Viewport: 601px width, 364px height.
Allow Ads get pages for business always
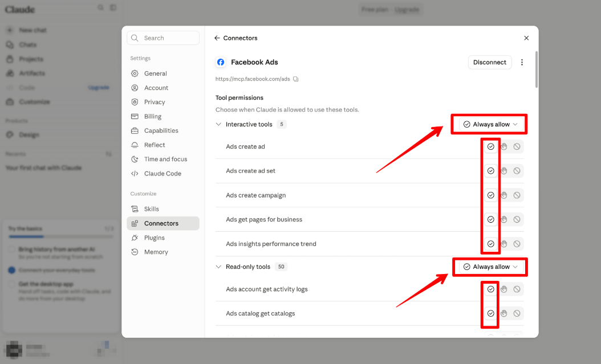pos(490,219)
